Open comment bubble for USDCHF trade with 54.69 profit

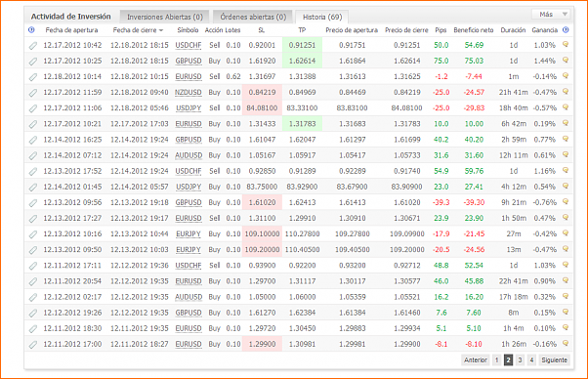coord(566,45)
